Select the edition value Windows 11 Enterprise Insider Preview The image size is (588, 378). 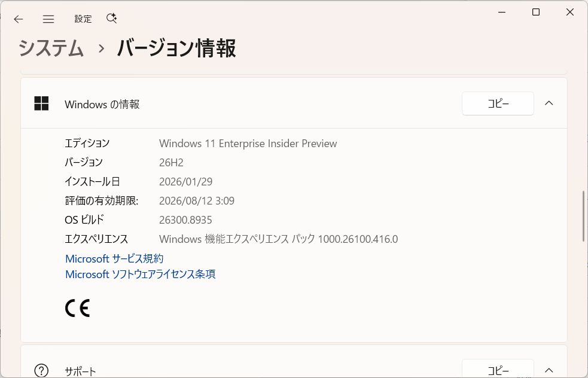tap(248, 144)
